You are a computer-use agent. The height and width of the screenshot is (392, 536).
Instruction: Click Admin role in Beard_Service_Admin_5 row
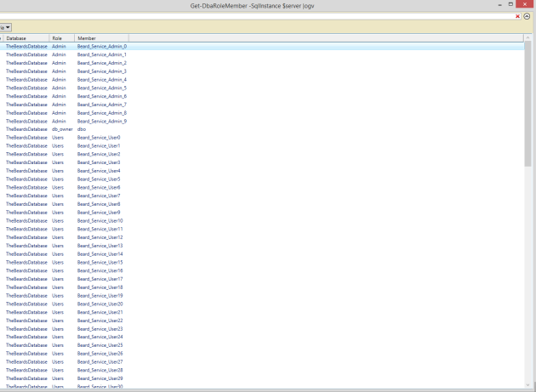[x=59, y=88]
